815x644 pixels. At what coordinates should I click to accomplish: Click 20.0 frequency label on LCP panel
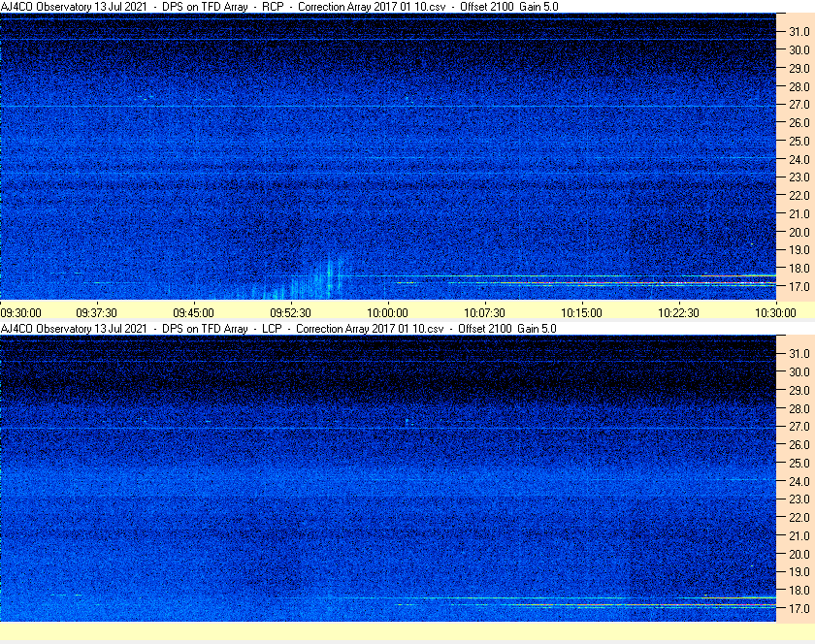[x=799, y=554]
